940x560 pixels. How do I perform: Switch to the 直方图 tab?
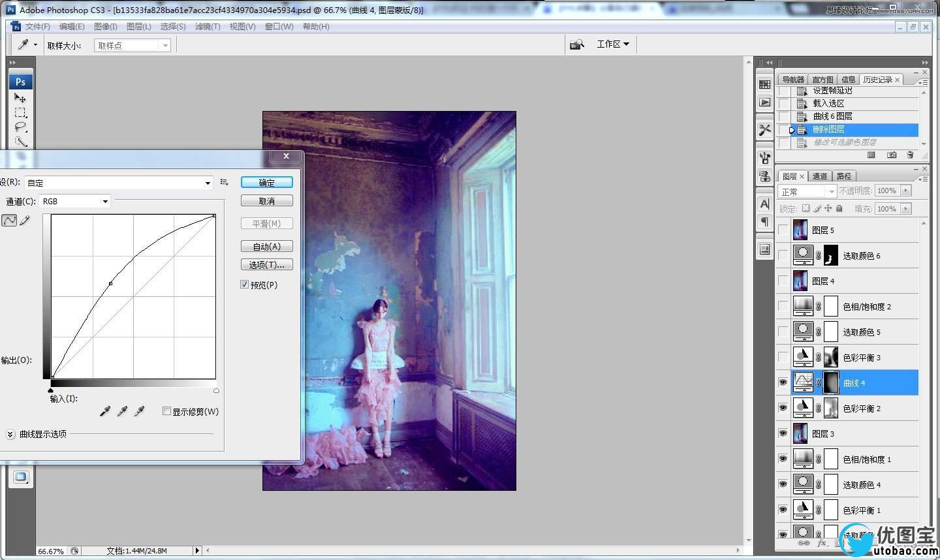[x=822, y=80]
